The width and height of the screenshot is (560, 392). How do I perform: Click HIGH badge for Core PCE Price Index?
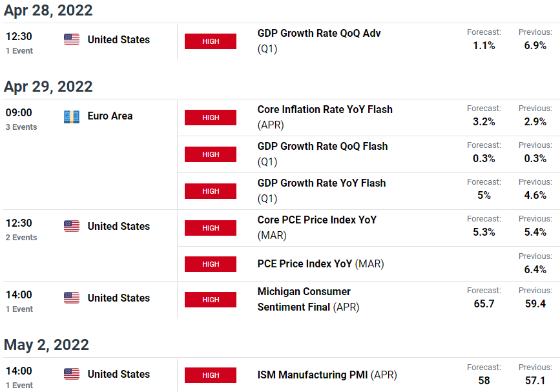[x=211, y=228]
